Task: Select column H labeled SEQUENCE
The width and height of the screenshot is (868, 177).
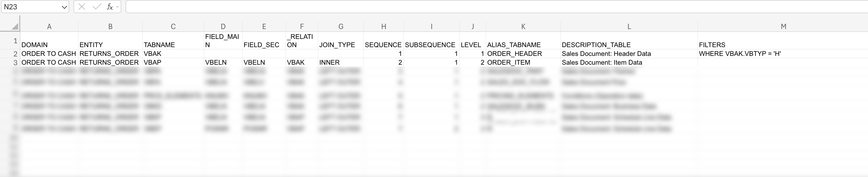Action: [x=384, y=26]
